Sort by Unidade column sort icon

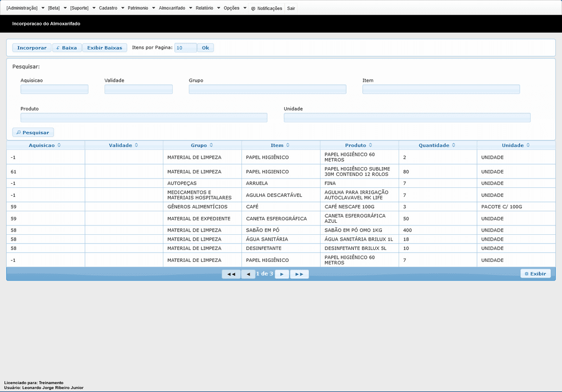tap(528, 145)
